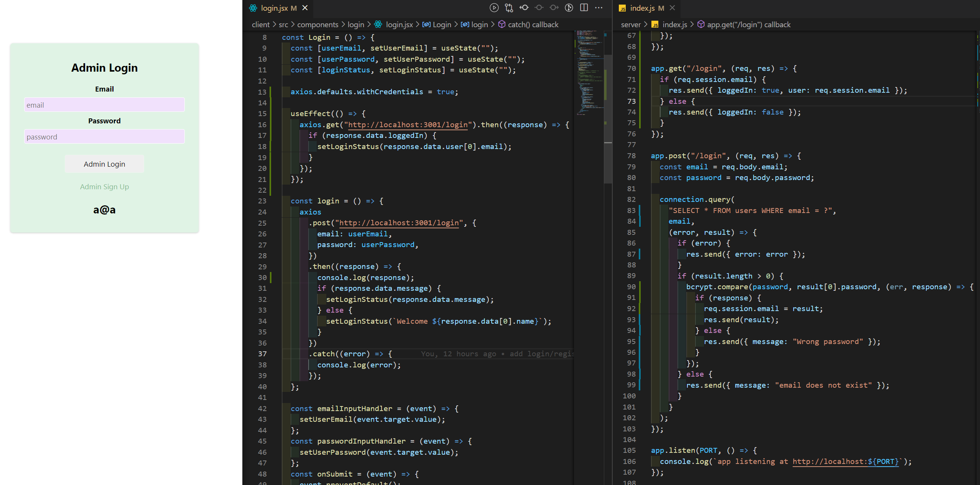Go to next change arrow icon
Screen dimensions: 980x485
(x=554, y=8)
